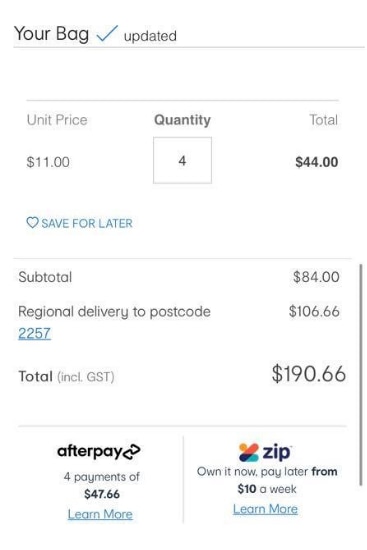
Task: Click the colorful Zip brand mark
Action: click(x=249, y=452)
